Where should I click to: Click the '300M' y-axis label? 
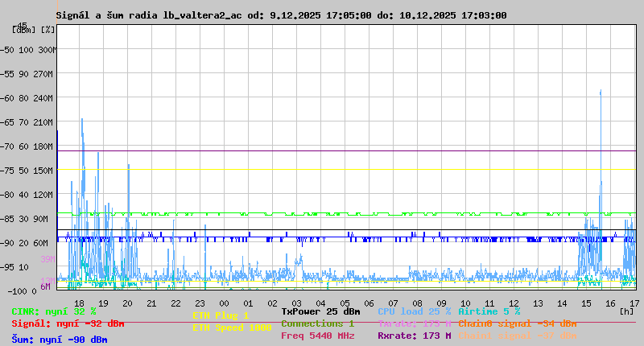click(x=47, y=50)
